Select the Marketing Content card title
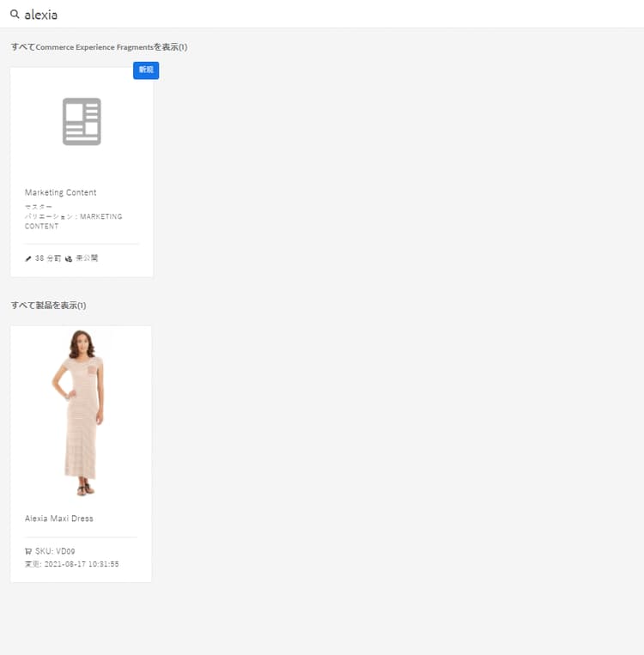Screen dimensions: 644x655 pos(61,192)
